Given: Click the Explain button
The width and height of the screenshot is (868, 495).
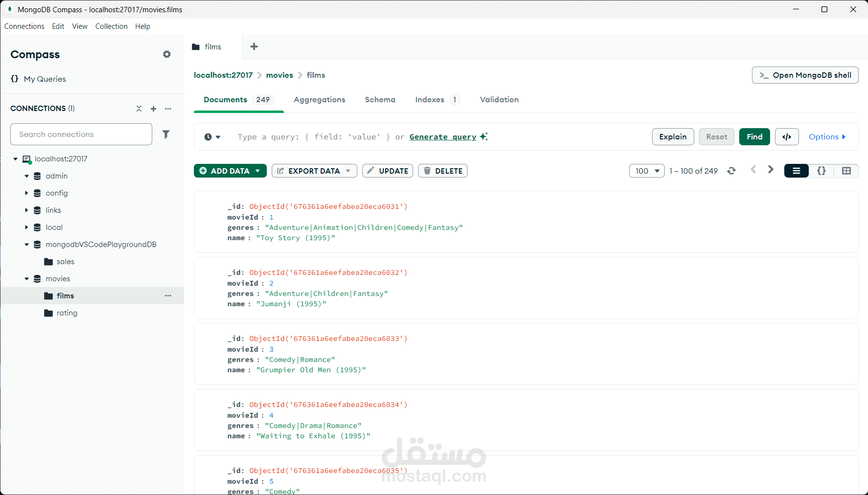Looking at the screenshot, I should pyautogui.click(x=673, y=137).
